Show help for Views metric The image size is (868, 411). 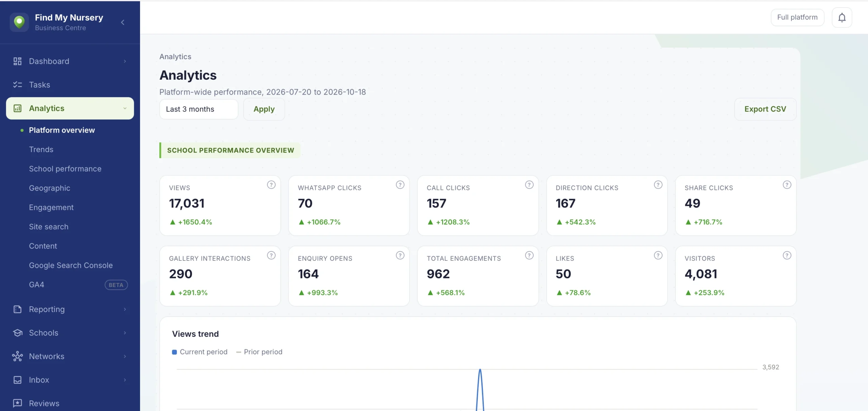[x=271, y=185]
